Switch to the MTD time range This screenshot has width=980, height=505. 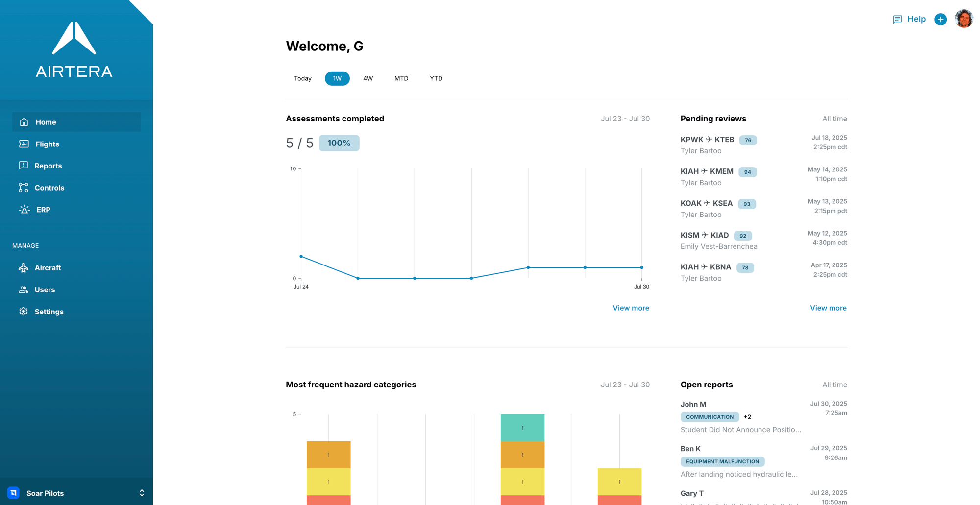point(401,78)
